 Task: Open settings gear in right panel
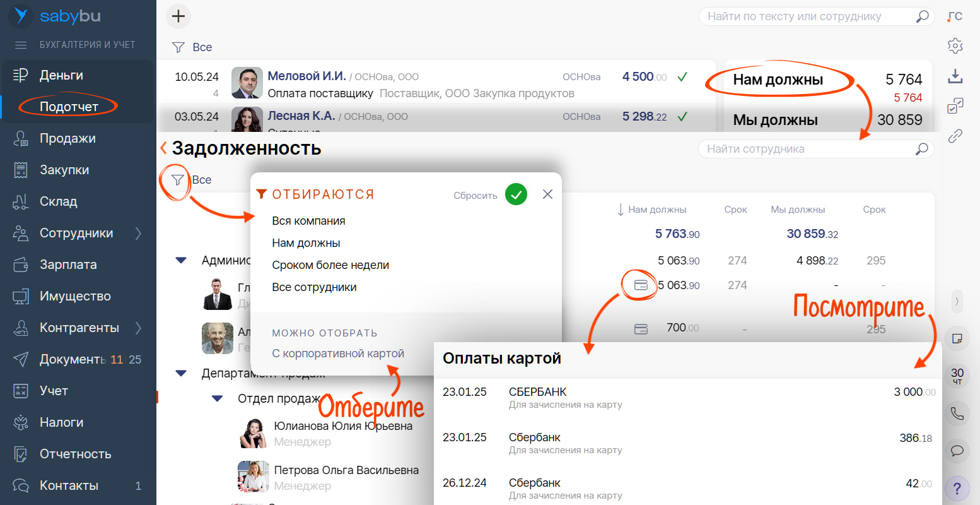click(x=955, y=45)
